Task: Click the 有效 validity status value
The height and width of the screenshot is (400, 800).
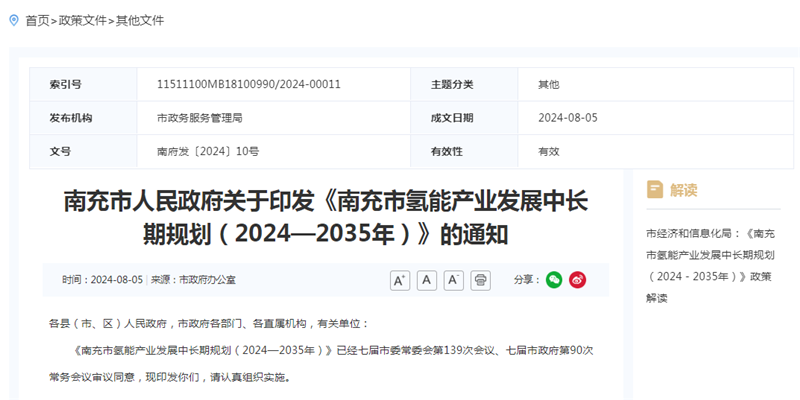Action: tap(549, 151)
